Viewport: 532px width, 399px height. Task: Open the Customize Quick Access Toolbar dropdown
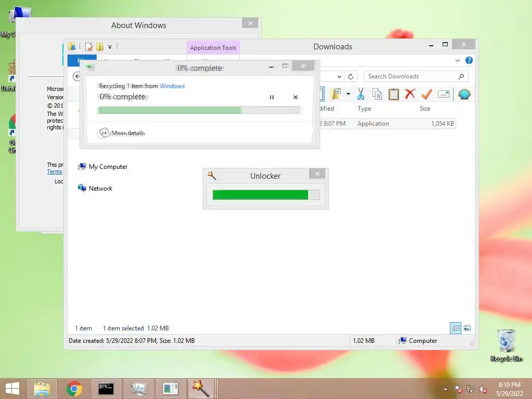tap(110, 47)
